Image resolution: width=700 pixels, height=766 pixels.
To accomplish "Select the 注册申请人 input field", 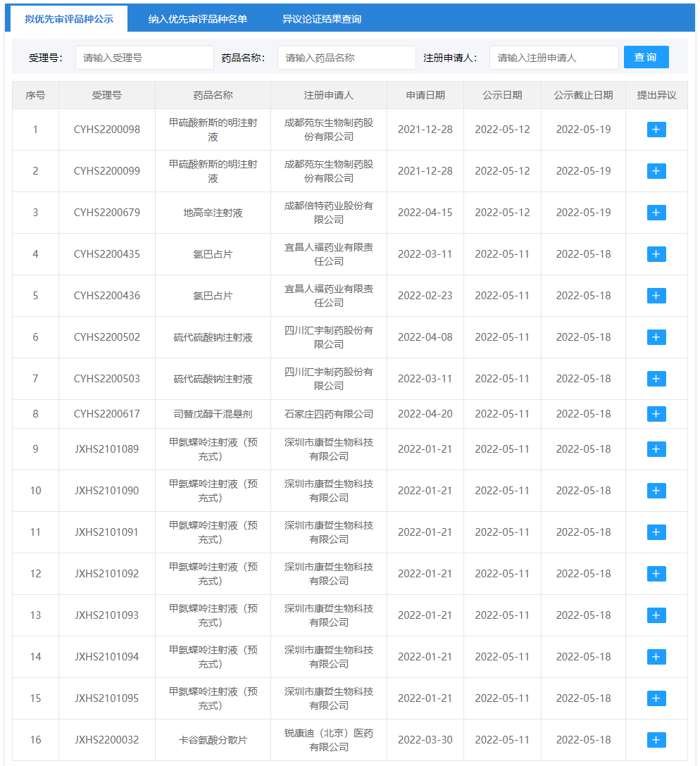I will point(554,58).
